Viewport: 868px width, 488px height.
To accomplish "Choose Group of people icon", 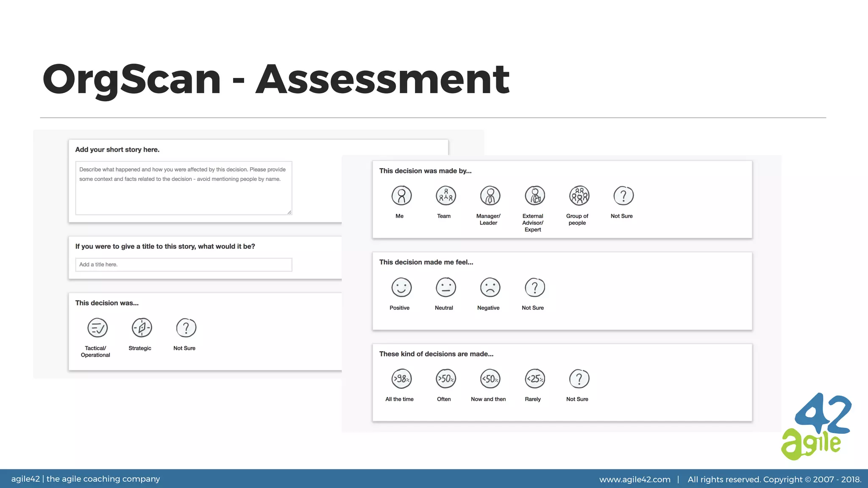I will (579, 196).
